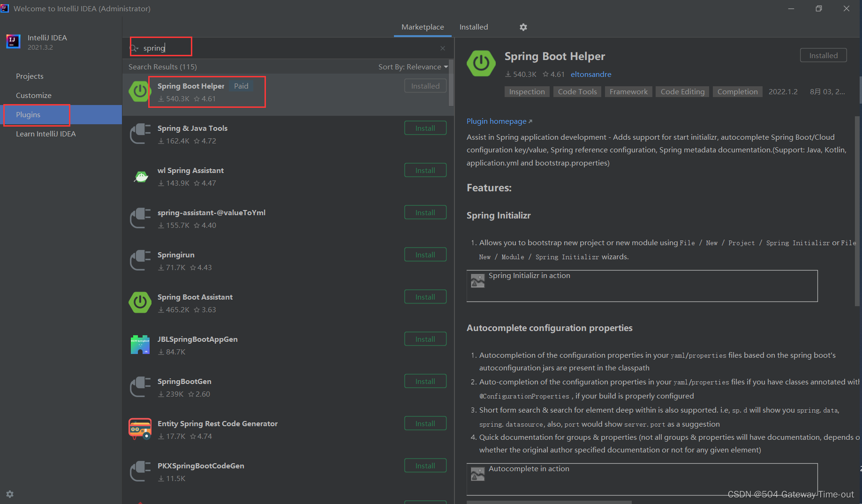Screen dimensions: 862x504
Task: Click the SpringBootGen plugin icon
Action: 140,387
